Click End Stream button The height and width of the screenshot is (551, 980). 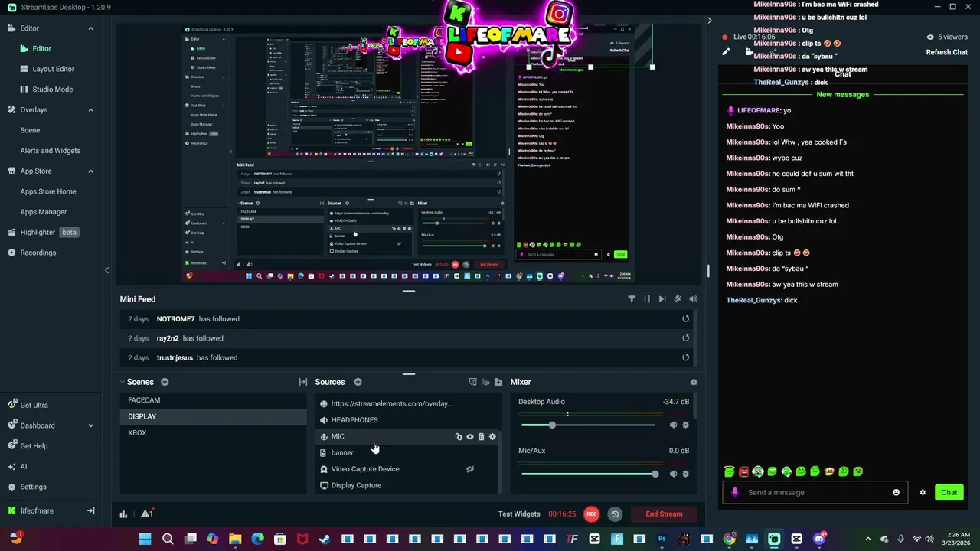664,514
